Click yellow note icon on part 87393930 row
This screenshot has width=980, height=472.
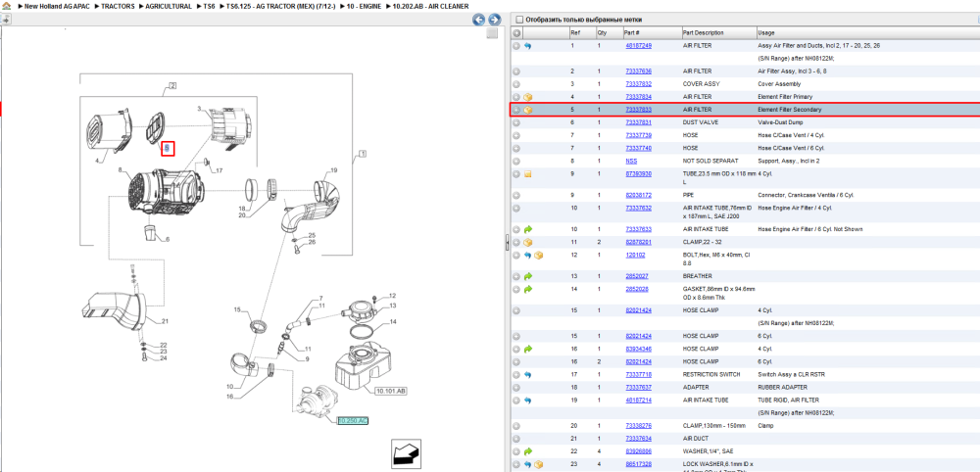click(x=528, y=174)
